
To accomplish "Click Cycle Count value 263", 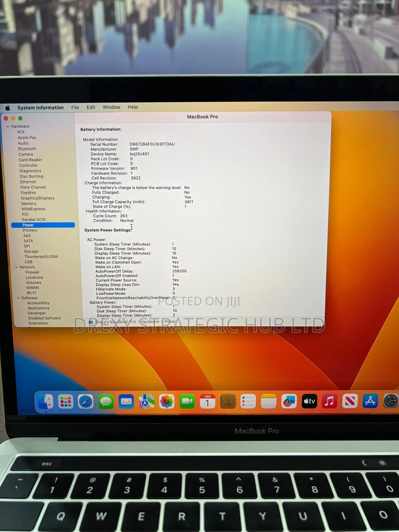I will 124,216.
